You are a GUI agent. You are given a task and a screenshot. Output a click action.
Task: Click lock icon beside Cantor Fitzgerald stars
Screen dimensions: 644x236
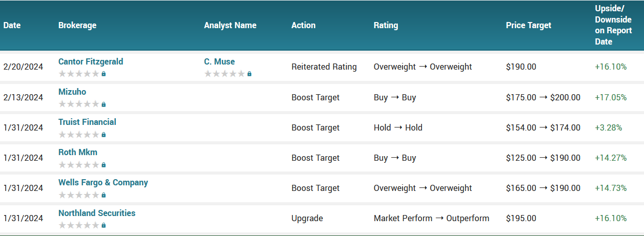click(x=104, y=74)
